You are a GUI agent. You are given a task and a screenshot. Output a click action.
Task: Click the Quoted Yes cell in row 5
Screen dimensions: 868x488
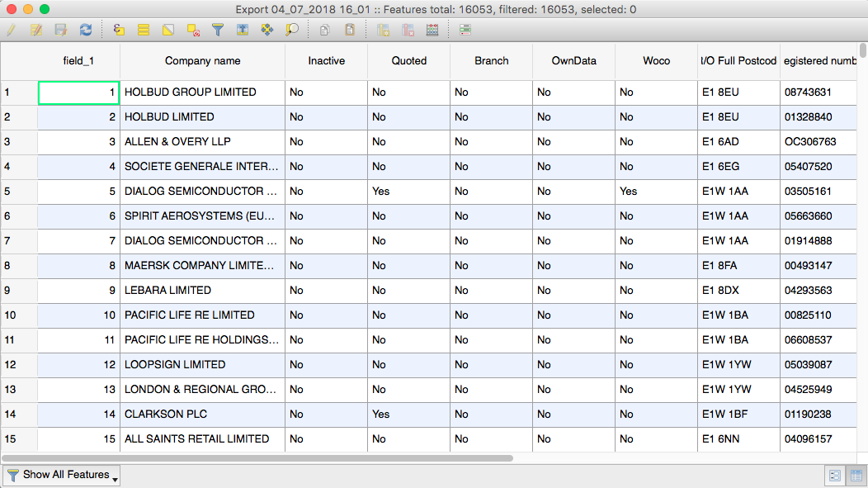tap(409, 192)
